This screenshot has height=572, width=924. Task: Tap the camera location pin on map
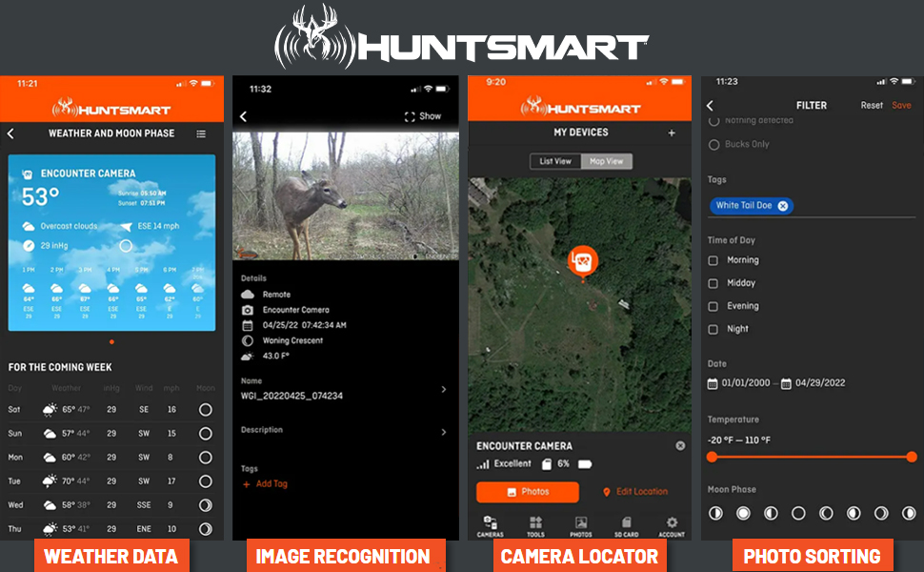pos(583,262)
